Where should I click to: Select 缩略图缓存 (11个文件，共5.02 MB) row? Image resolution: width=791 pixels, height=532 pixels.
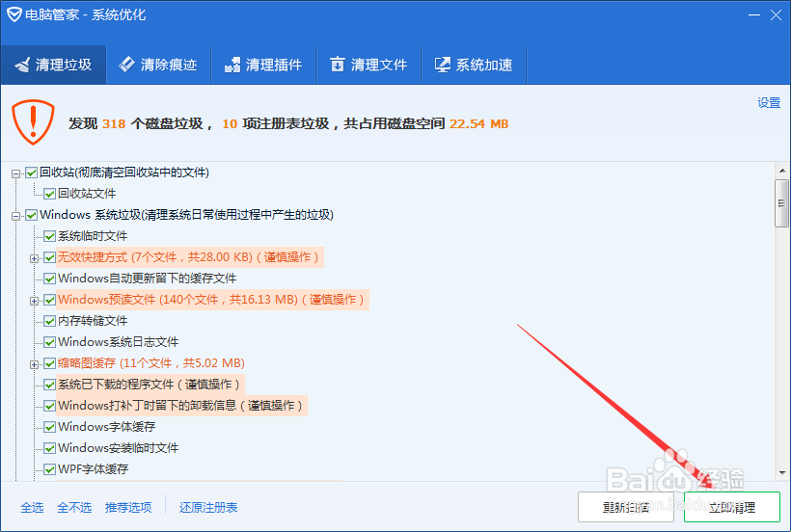click(x=151, y=362)
